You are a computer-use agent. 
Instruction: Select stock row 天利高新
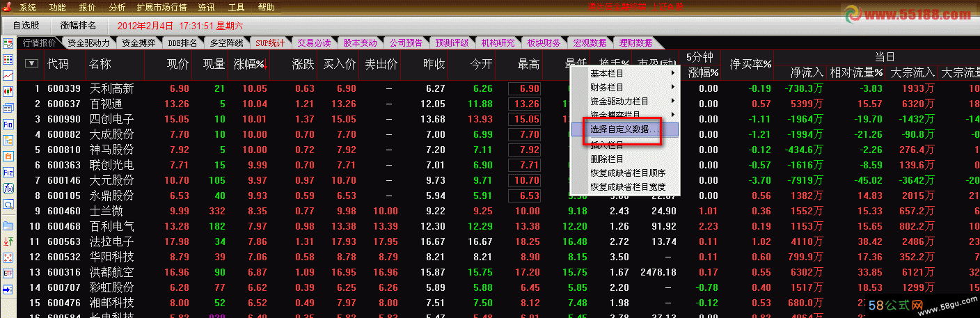[x=111, y=88]
